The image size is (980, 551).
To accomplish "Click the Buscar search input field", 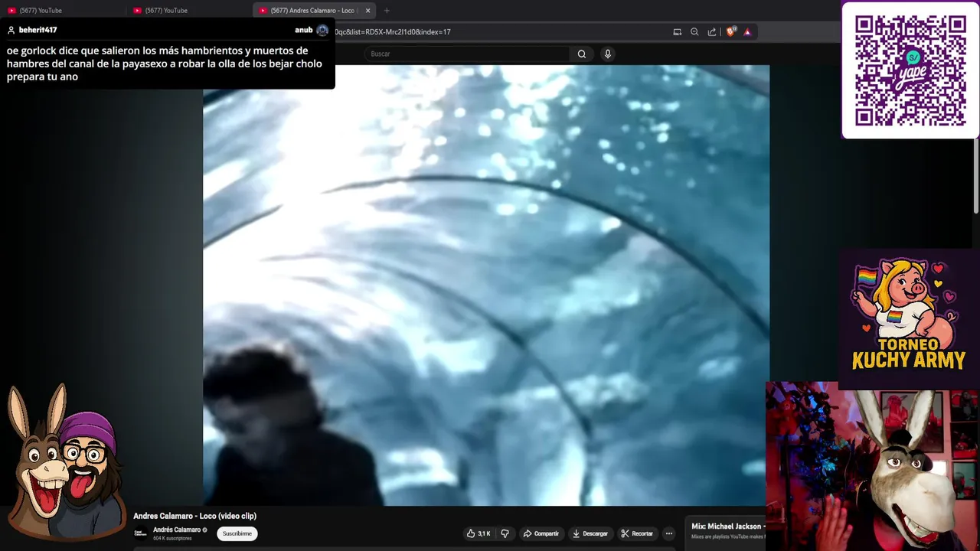I will pos(467,54).
